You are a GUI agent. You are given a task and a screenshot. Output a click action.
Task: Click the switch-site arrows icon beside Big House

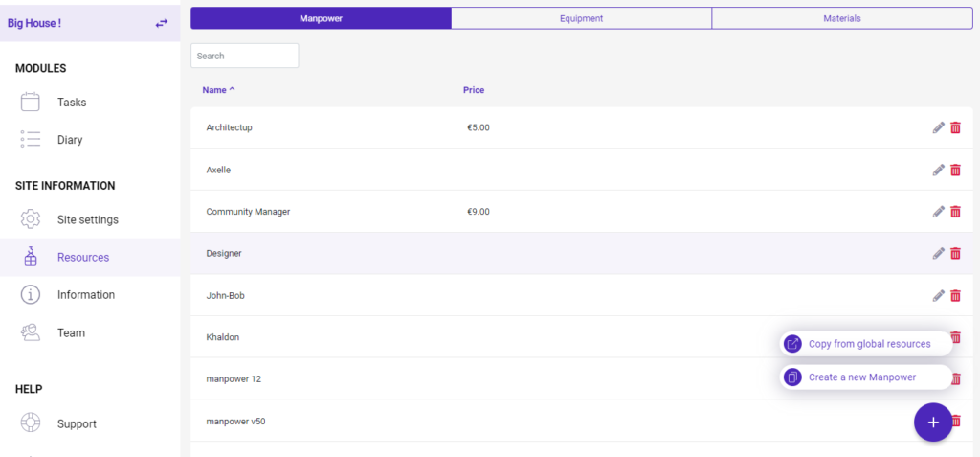(161, 23)
